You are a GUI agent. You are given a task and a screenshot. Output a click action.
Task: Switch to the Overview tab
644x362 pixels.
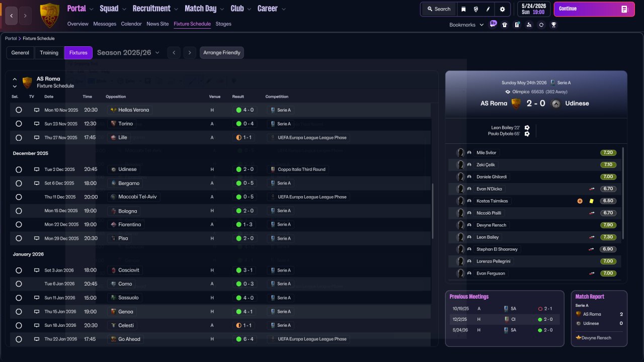pyautogui.click(x=77, y=24)
